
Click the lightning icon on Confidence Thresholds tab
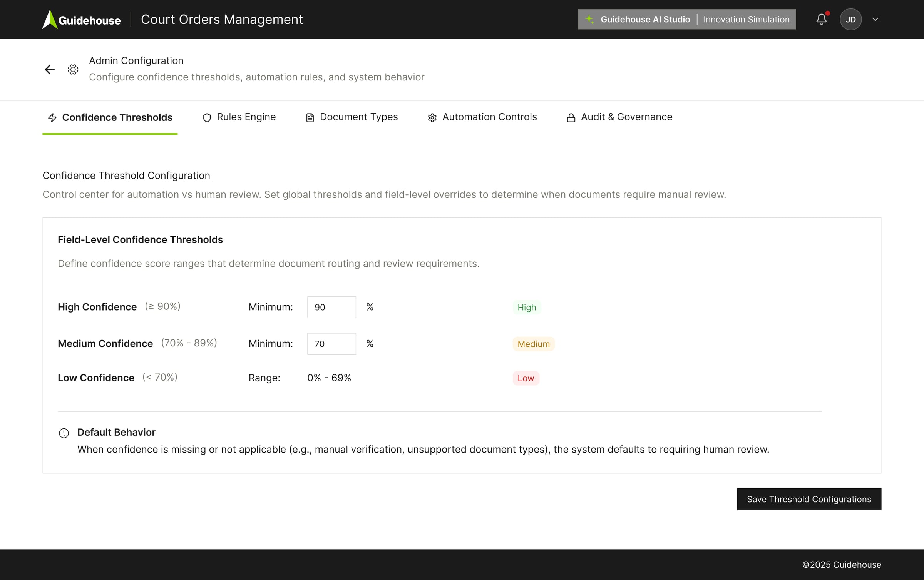52,117
